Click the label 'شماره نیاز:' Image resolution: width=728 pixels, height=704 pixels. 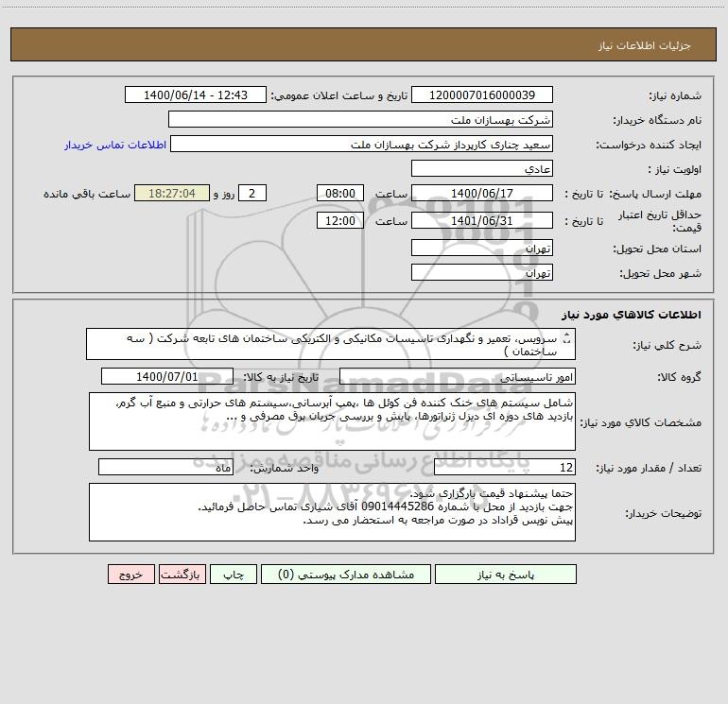675,95
